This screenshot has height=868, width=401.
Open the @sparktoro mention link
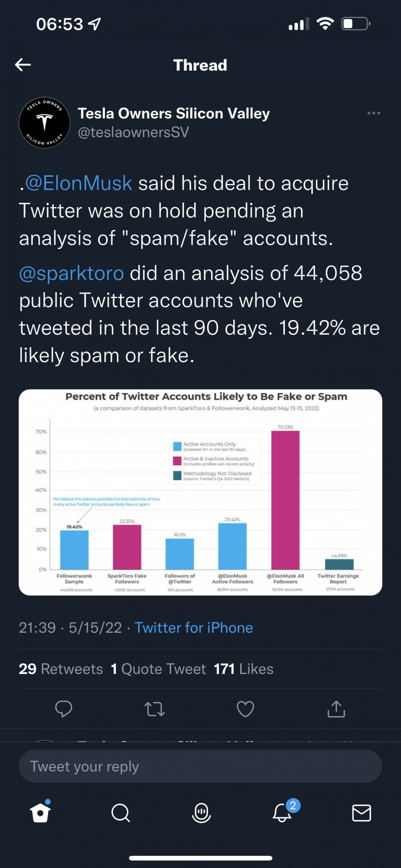pyautogui.click(x=72, y=273)
